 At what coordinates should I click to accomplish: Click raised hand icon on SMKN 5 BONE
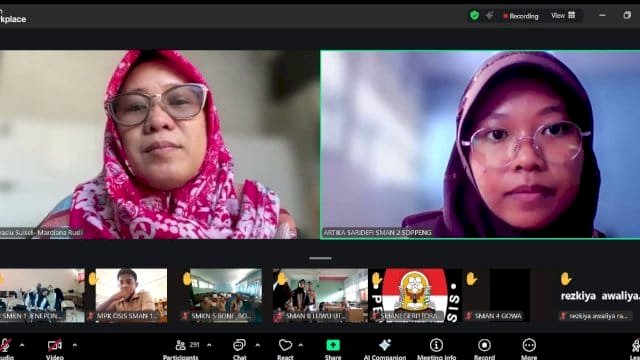coord(187,279)
